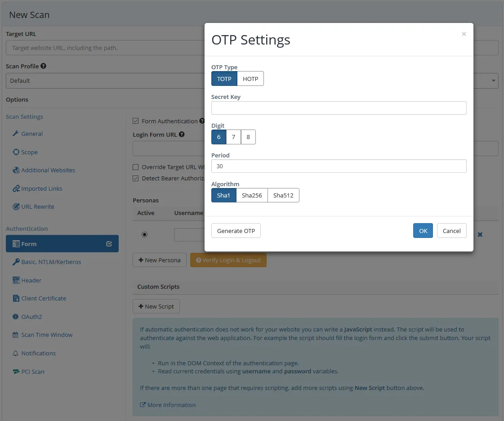Expand the Form Authentication help tooltip

point(201,121)
